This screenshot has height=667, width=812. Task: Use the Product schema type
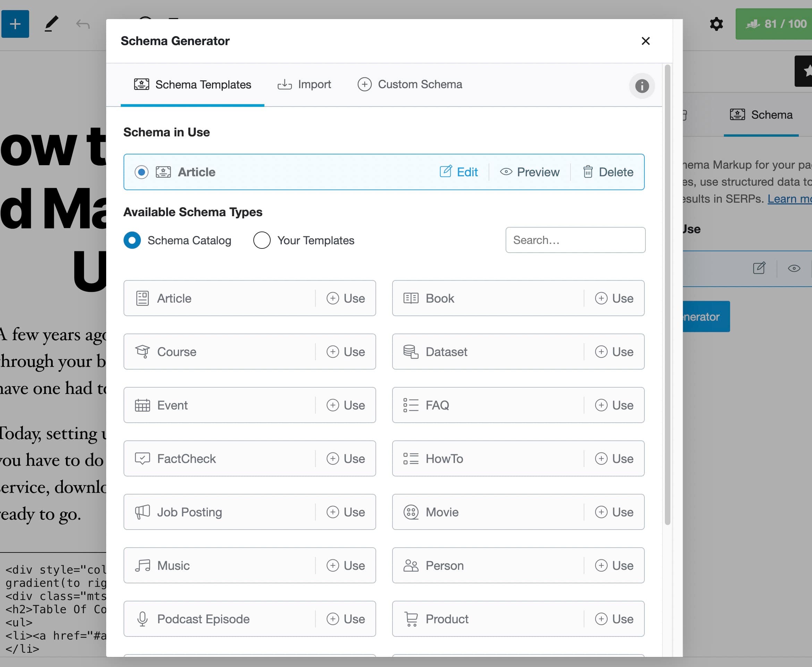614,618
